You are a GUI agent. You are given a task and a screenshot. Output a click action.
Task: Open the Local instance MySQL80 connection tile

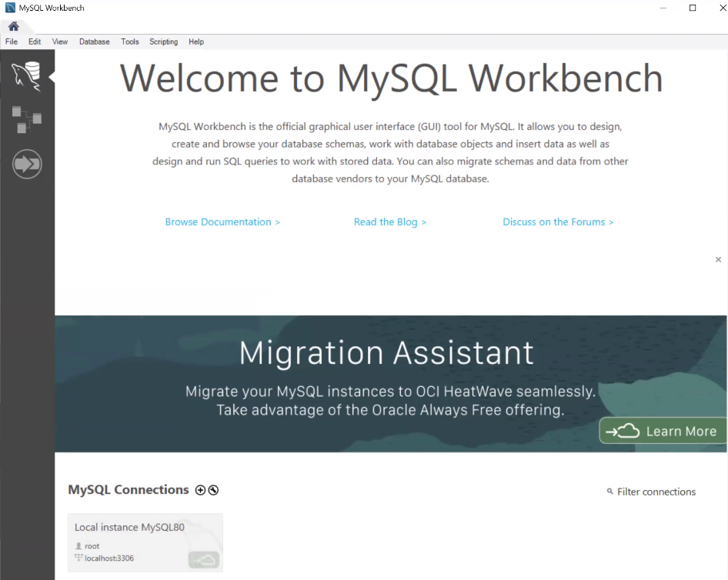pos(145,542)
